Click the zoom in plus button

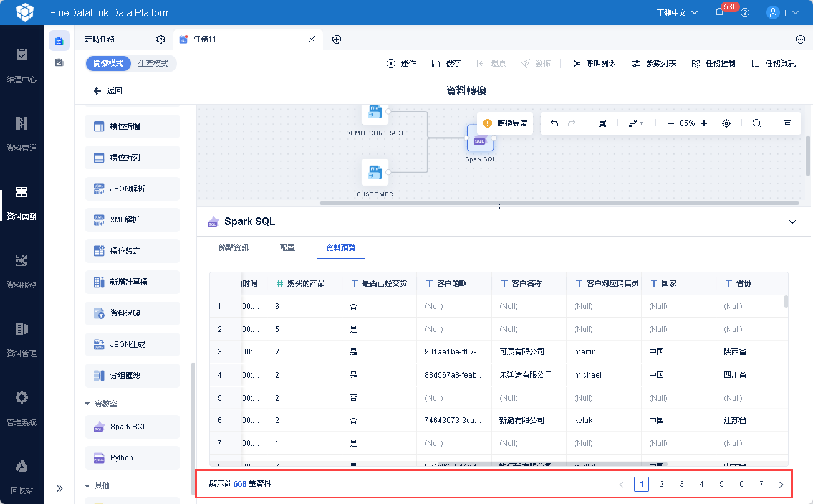pos(704,123)
